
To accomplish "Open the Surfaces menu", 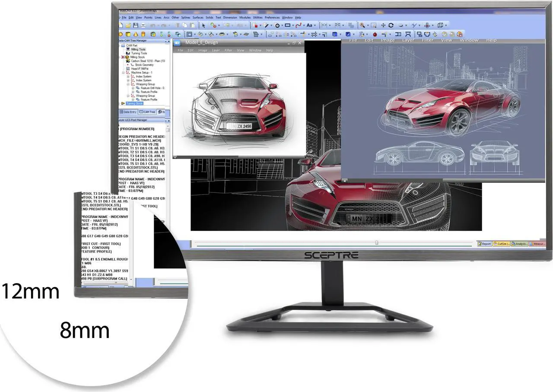I will [x=198, y=17].
